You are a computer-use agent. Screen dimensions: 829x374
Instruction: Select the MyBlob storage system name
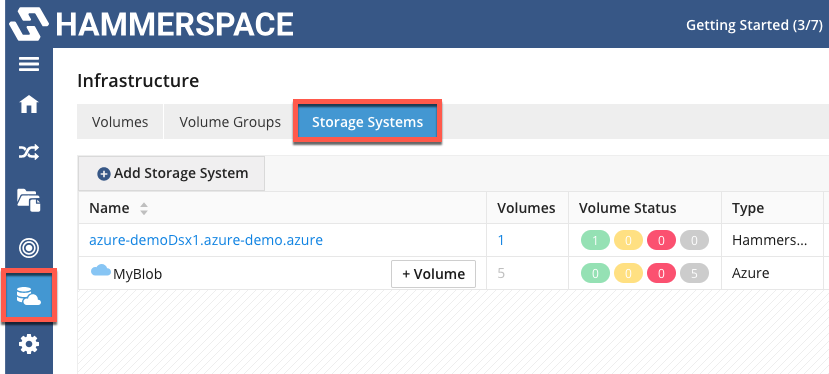click(x=137, y=274)
